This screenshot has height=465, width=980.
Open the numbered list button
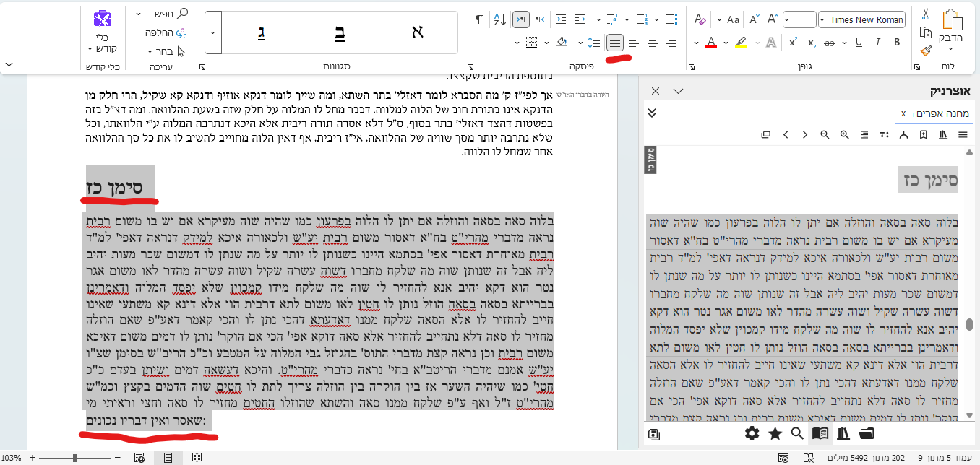click(641, 19)
